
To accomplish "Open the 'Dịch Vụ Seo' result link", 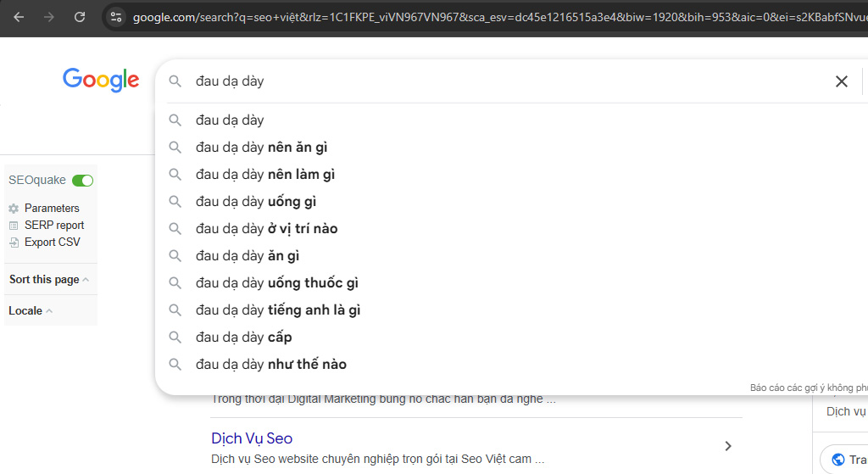I will (252, 438).
